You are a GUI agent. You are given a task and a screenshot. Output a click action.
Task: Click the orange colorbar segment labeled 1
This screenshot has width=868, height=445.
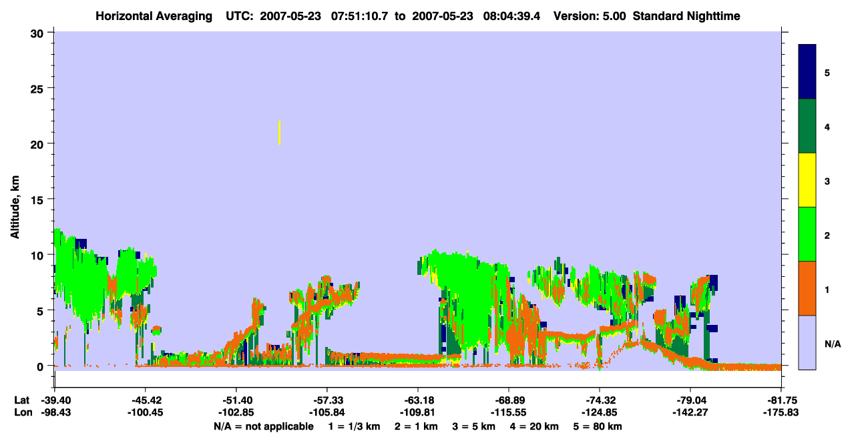point(807,288)
